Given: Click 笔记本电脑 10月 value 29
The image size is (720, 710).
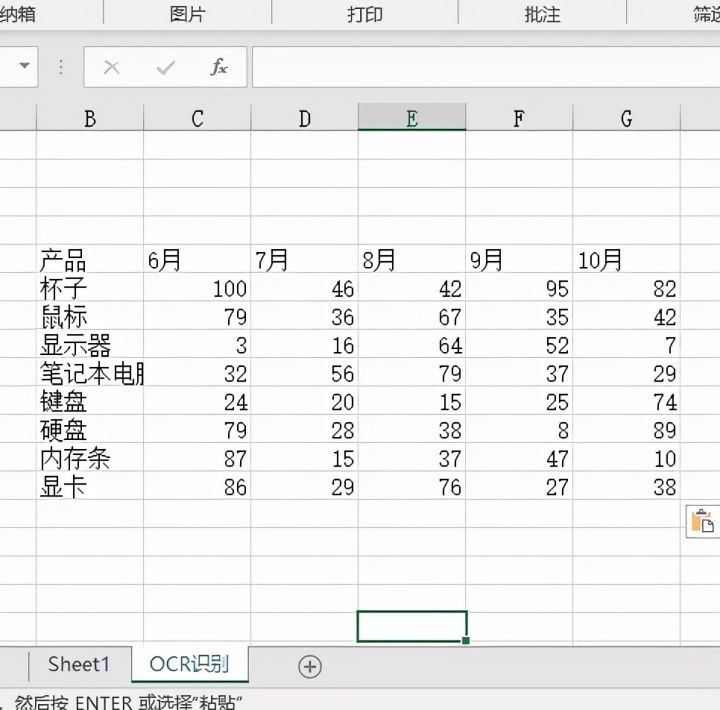Looking at the screenshot, I should pos(627,373).
